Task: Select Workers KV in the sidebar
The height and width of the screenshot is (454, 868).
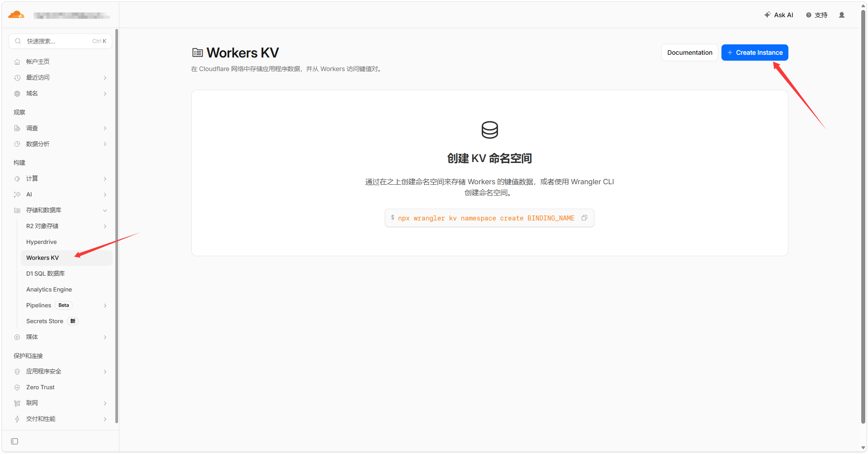Action: (66, 258)
